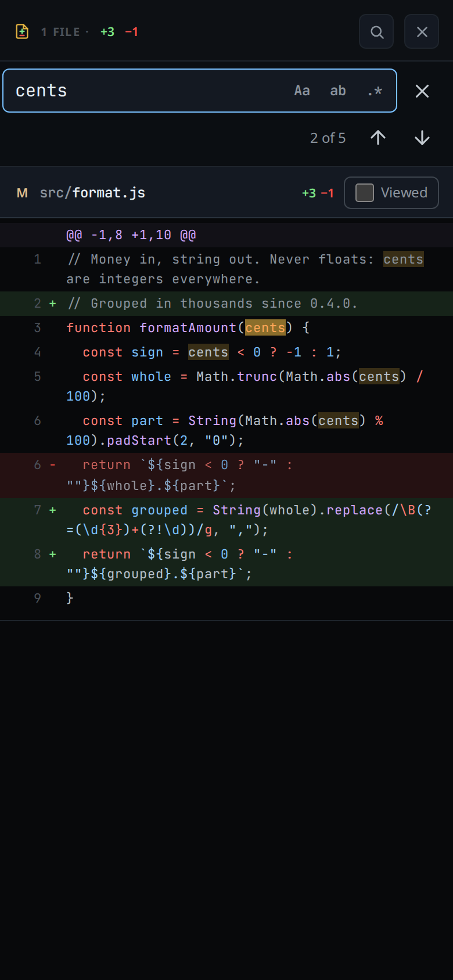Click the file diff icon at top left
Image resolution: width=453 pixels, height=980 pixels.
pos(22,31)
